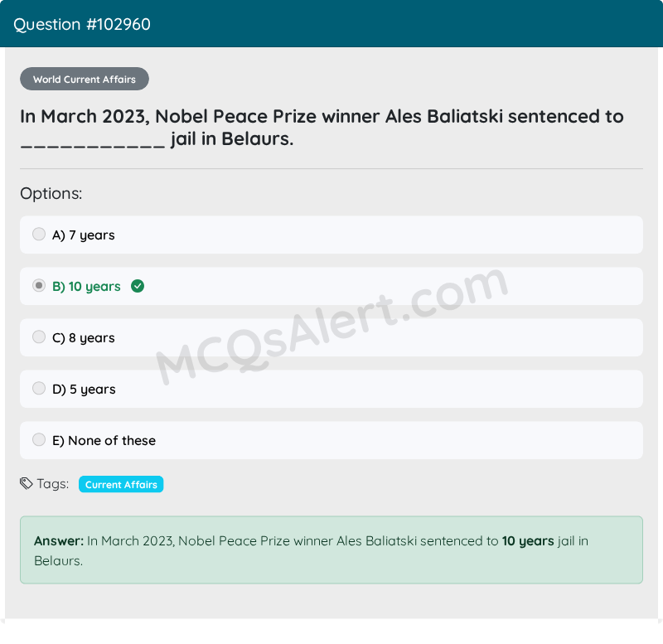The height and width of the screenshot is (644, 663).
Task: Click the question text about Ales Baliatski
Action: click(x=322, y=128)
